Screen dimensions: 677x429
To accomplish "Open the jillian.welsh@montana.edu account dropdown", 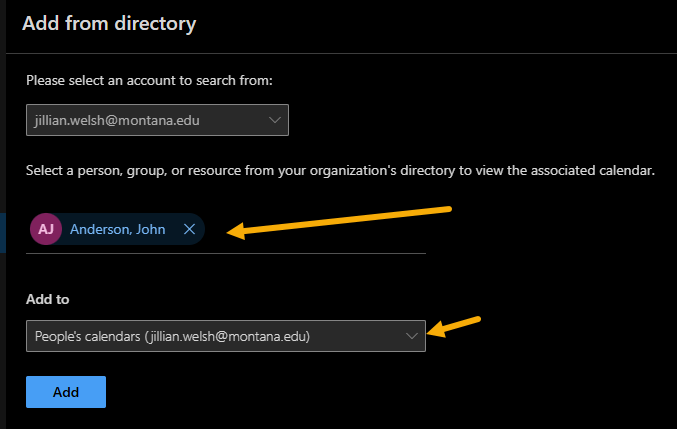I will click(x=157, y=120).
